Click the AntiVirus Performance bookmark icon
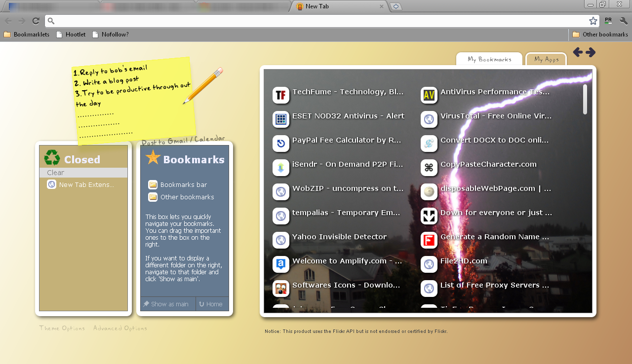The width and height of the screenshot is (632, 364). click(429, 95)
